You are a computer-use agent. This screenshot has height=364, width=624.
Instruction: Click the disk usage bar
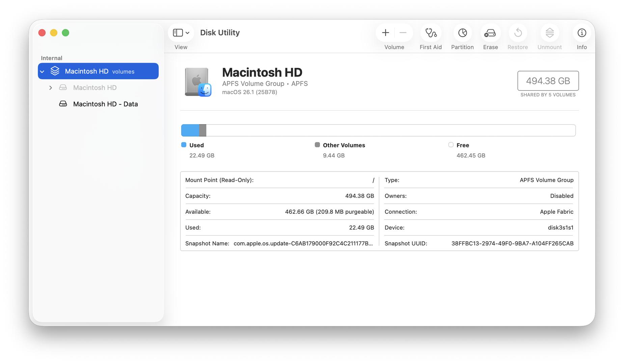378,130
